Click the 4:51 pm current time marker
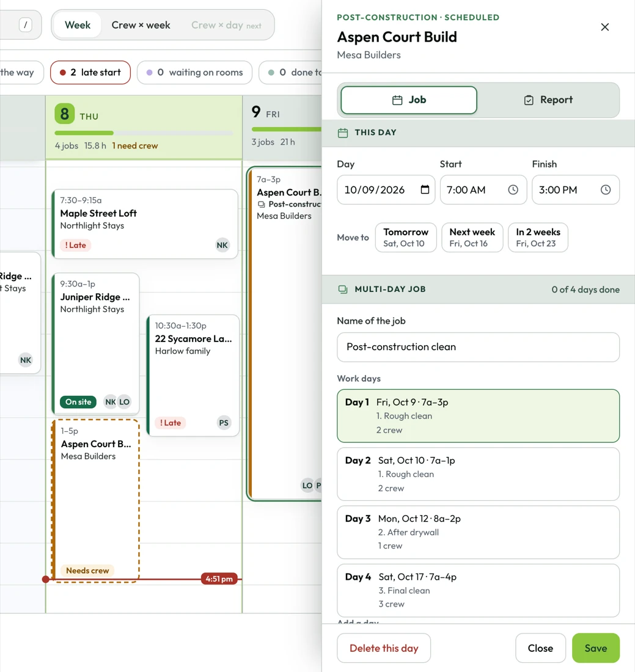The height and width of the screenshot is (672, 635). pos(219,579)
